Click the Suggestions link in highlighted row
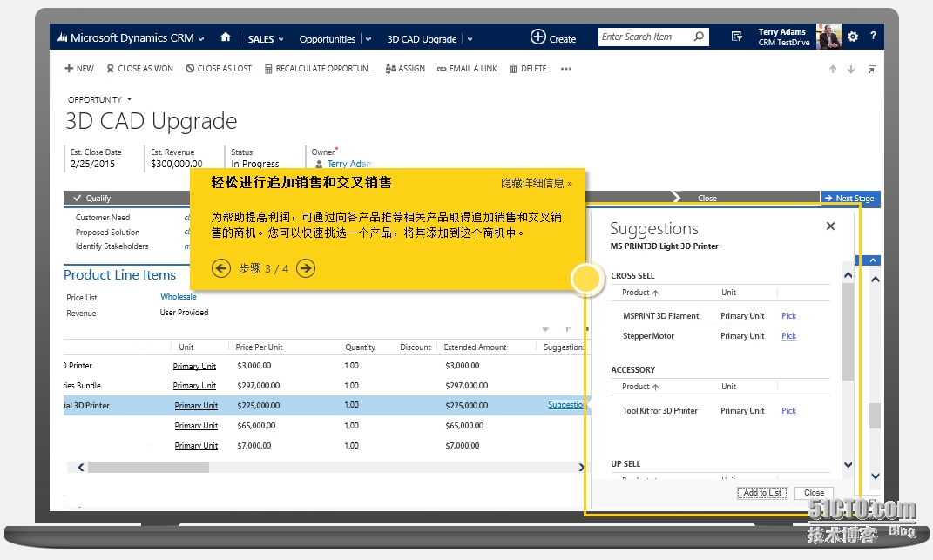This screenshot has height=560, width=933. [566, 405]
